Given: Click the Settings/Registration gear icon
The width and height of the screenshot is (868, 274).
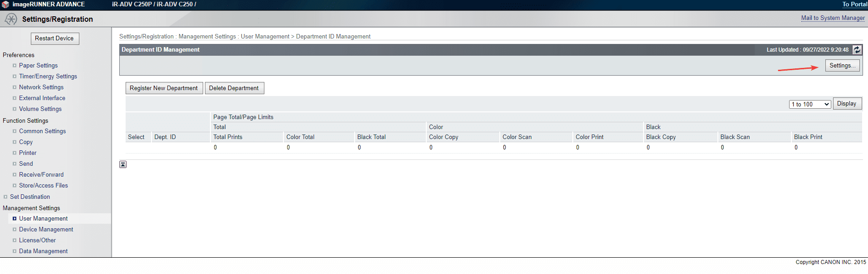Looking at the screenshot, I should [10, 19].
